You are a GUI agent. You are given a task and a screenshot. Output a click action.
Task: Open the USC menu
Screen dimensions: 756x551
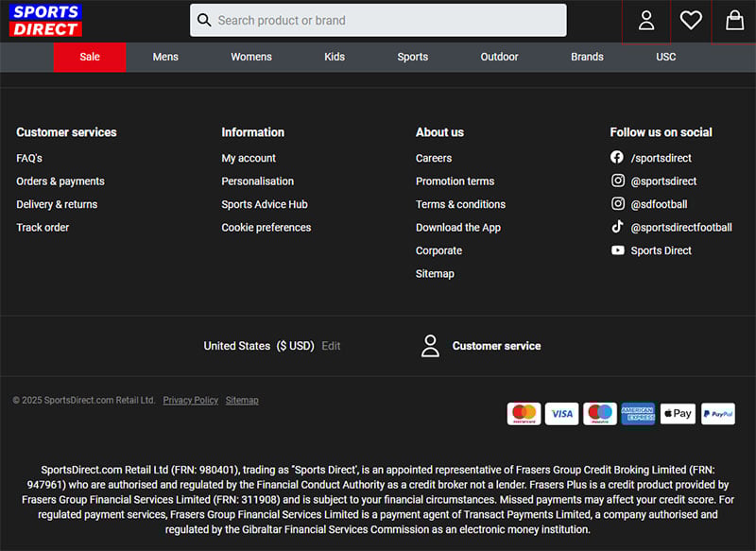(x=665, y=57)
